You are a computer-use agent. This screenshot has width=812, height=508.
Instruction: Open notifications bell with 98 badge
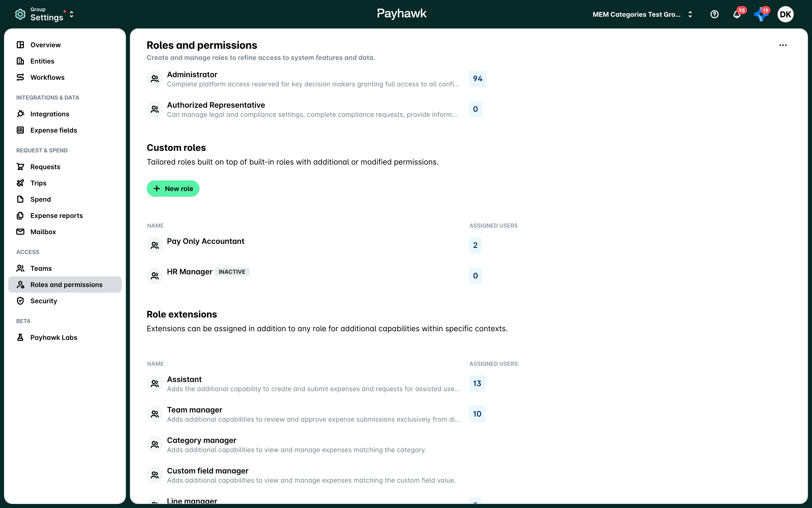pyautogui.click(x=737, y=14)
